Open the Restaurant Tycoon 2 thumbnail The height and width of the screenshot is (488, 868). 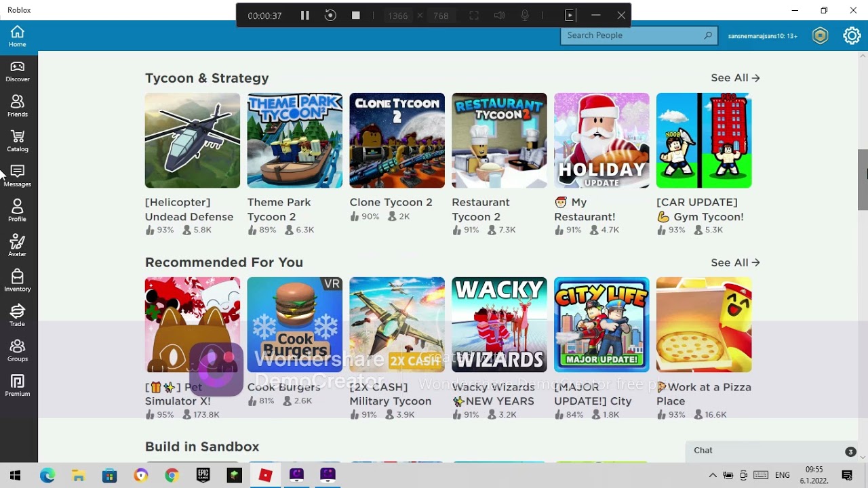[x=500, y=140]
